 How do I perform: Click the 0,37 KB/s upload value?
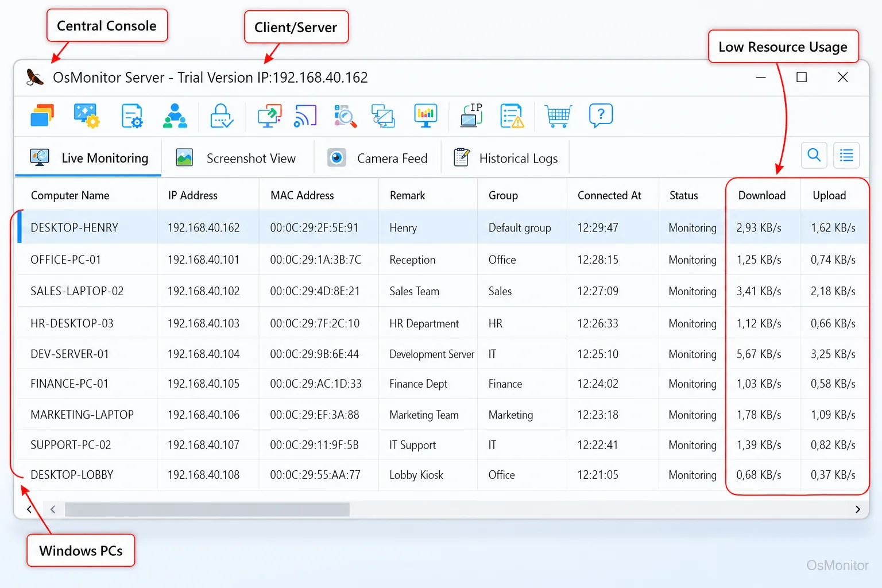click(x=833, y=475)
